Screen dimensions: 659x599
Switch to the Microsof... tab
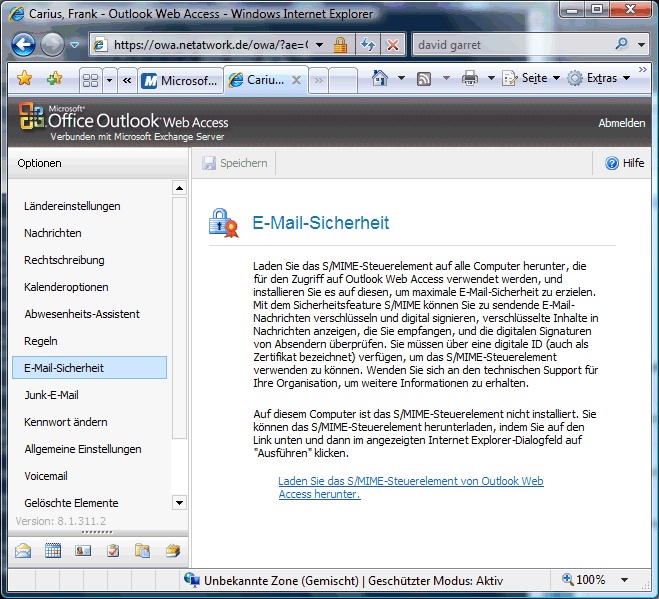(180, 80)
